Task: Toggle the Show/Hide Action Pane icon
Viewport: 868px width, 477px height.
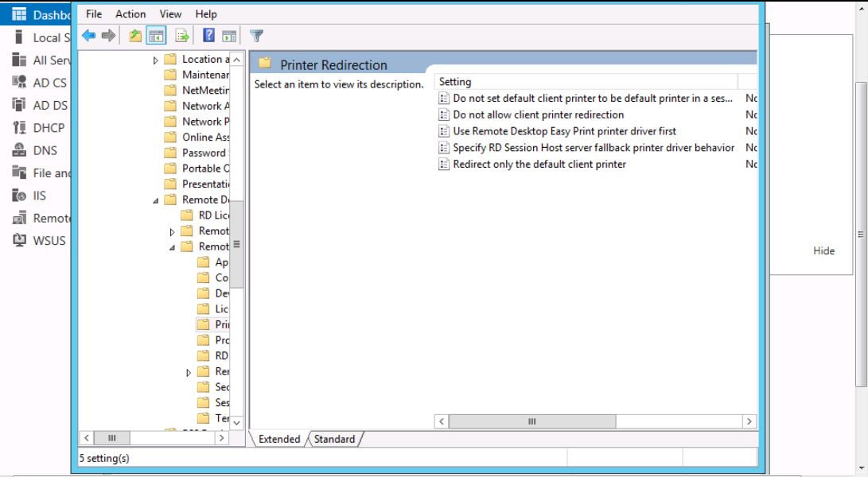Action: pos(229,36)
